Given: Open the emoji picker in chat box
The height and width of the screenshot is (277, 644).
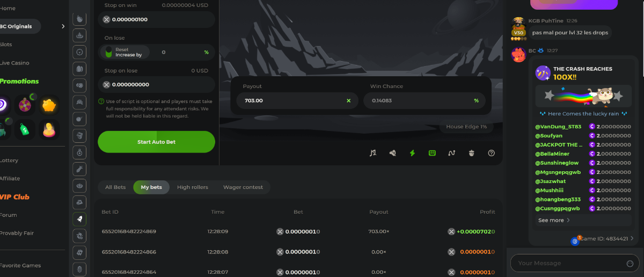Looking at the screenshot, I should tap(630, 264).
